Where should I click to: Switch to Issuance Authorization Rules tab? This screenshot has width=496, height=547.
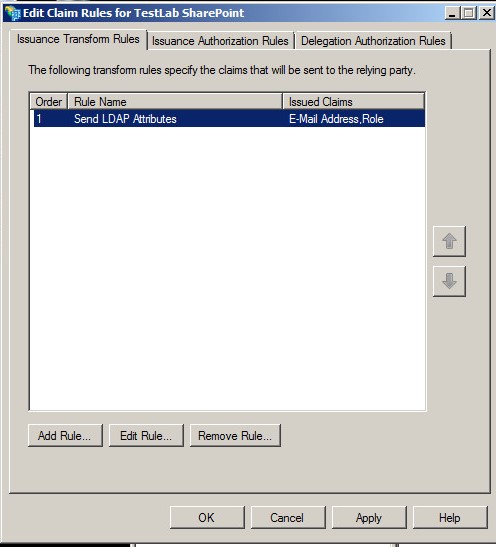[220, 41]
